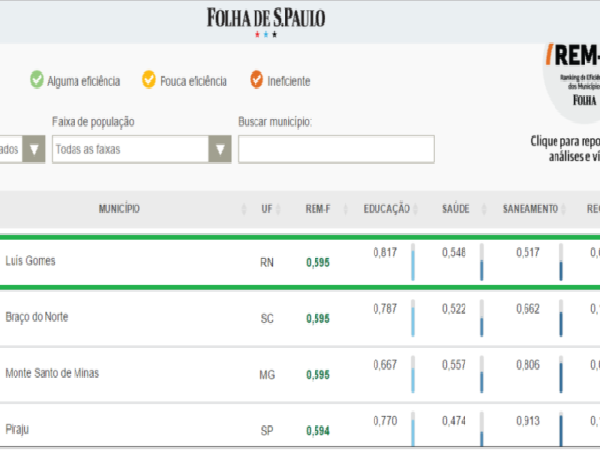Click Luís Gomes education score bar
Viewport: 600px width, 450px height.
point(413,262)
